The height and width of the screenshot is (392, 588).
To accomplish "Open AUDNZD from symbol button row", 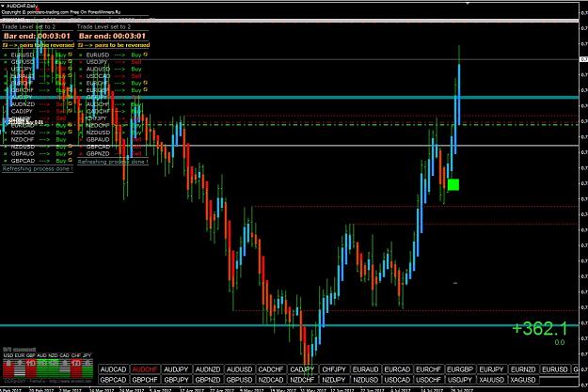I will [208, 369].
